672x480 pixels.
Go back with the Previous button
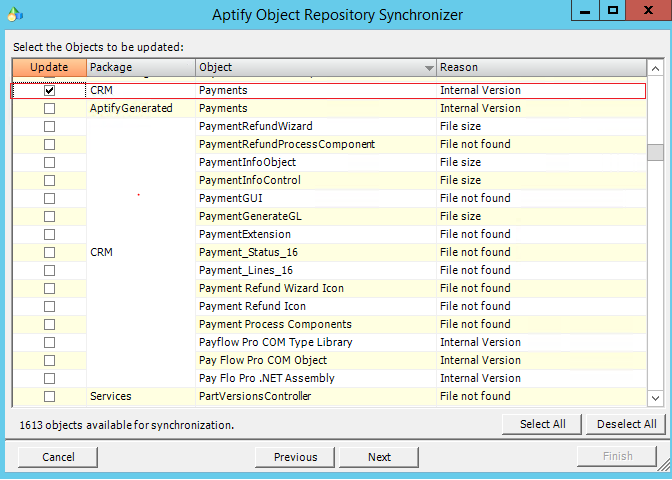click(x=295, y=457)
